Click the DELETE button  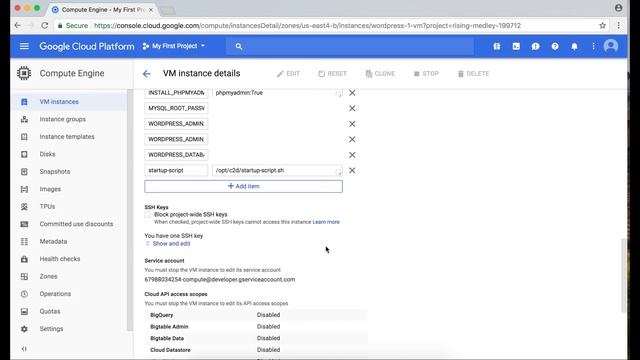[473, 74]
